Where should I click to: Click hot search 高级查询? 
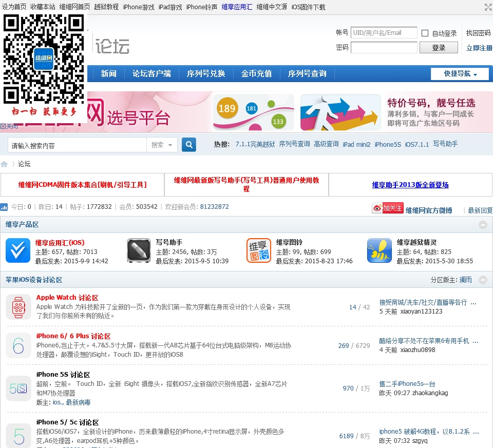click(326, 144)
